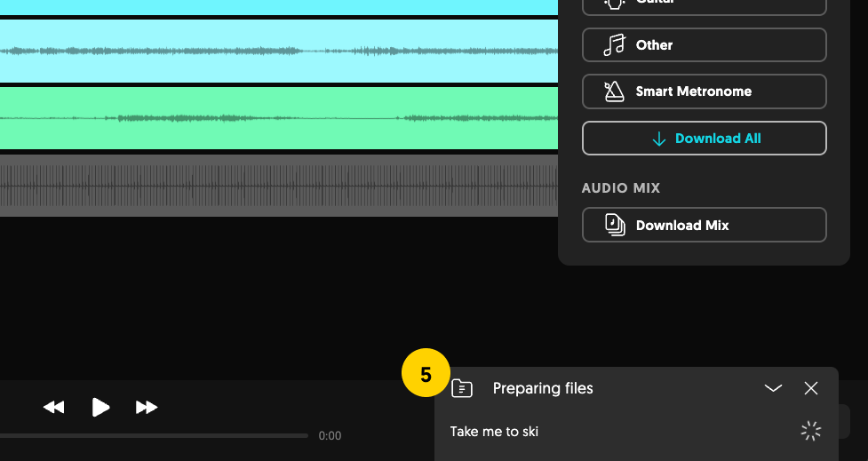
Task: Click the playback progress bar
Action: click(x=154, y=436)
